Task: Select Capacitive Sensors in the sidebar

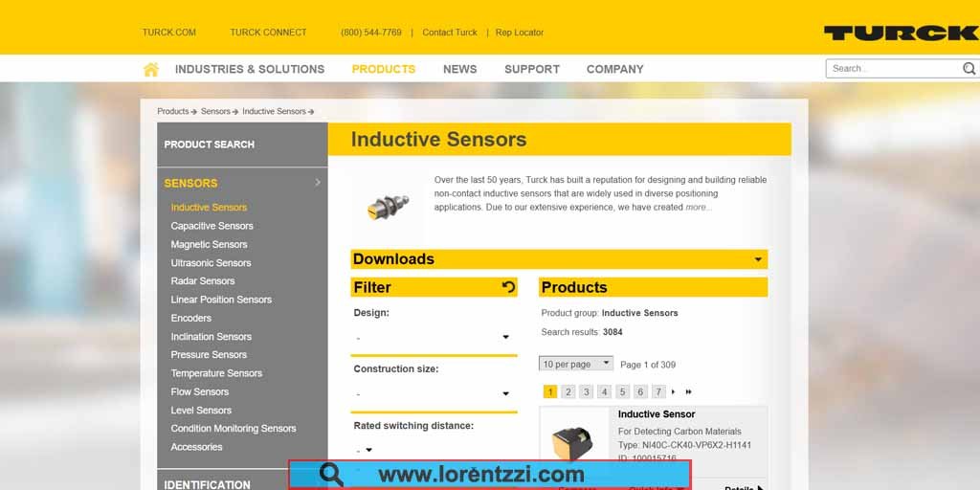Action: coord(212,226)
